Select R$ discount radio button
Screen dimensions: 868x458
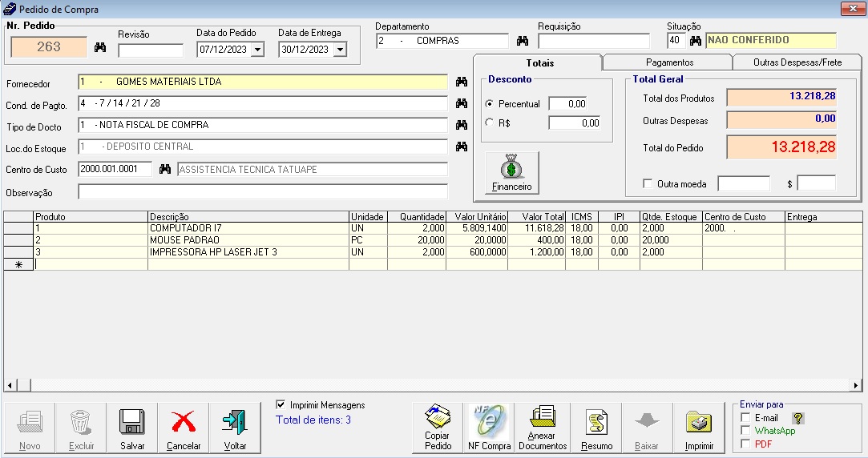tap(490, 123)
